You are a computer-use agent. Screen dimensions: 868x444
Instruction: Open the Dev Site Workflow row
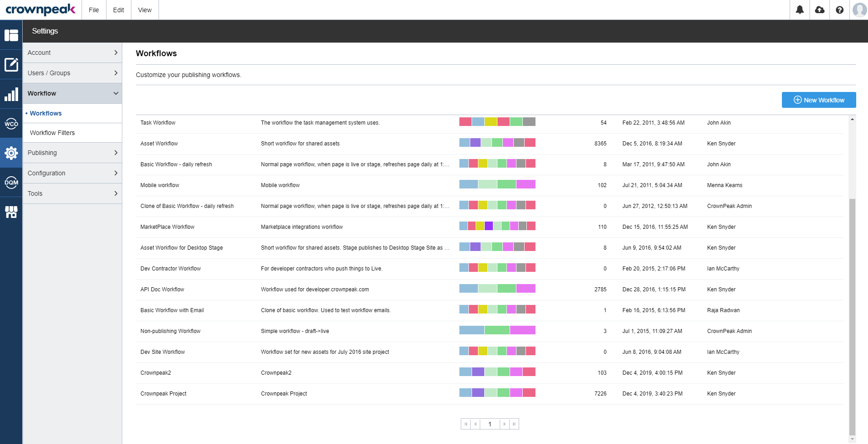click(x=490, y=352)
